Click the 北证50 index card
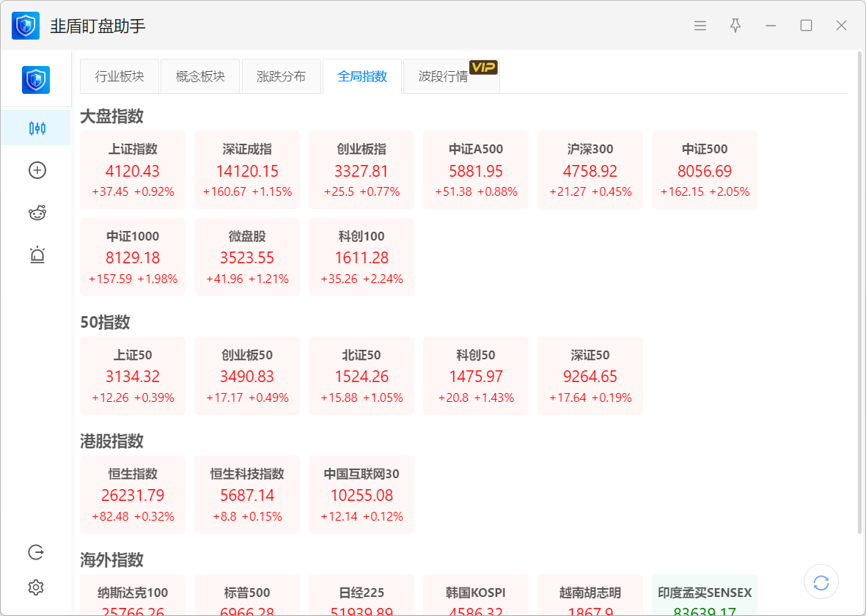866x616 pixels. click(x=362, y=375)
